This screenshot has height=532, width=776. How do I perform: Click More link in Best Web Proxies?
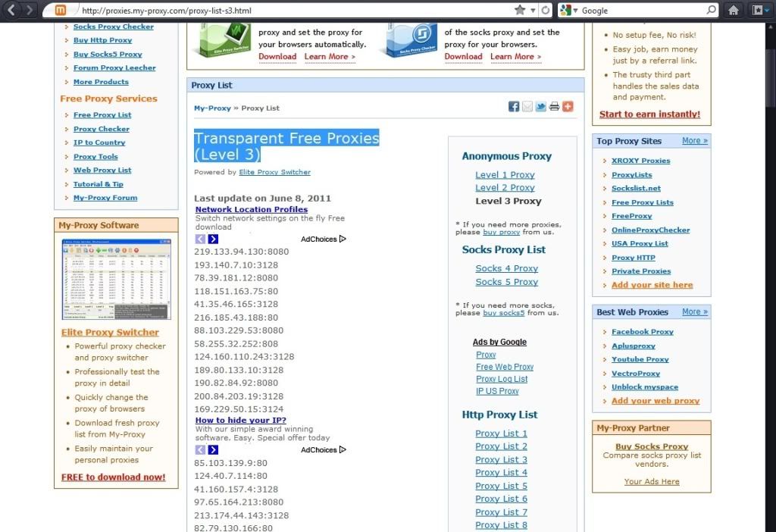point(695,311)
